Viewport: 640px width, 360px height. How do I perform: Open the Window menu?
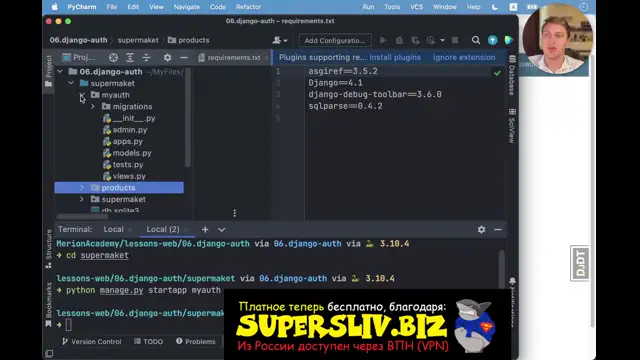click(444, 7)
